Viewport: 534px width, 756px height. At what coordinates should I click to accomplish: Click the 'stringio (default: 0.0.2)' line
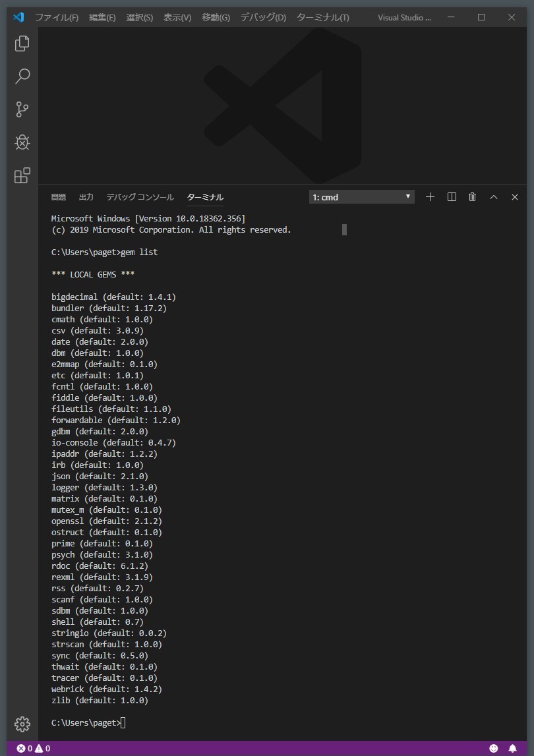[x=109, y=633]
